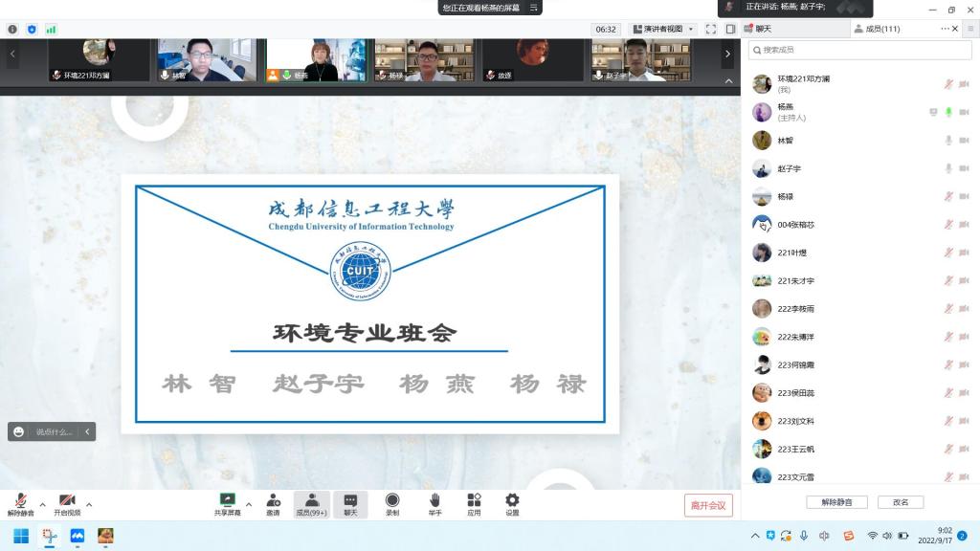Expand the arrow next to 共享屏幕

click(x=249, y=504)
